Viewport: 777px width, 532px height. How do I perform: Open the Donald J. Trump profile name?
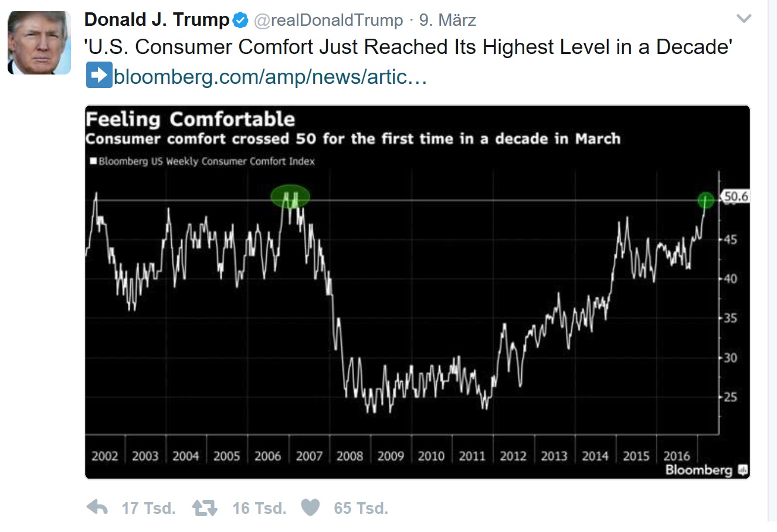point(157,20)
